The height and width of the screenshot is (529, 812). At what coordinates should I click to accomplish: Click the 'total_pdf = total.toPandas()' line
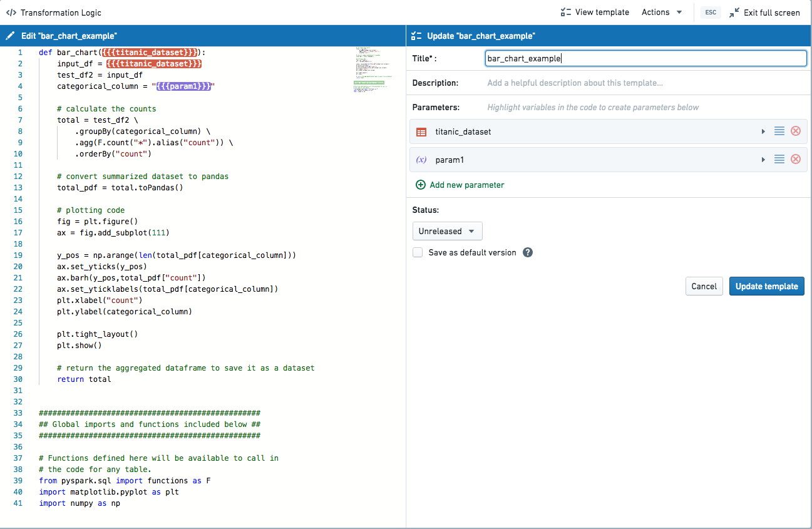coord(120,188)
